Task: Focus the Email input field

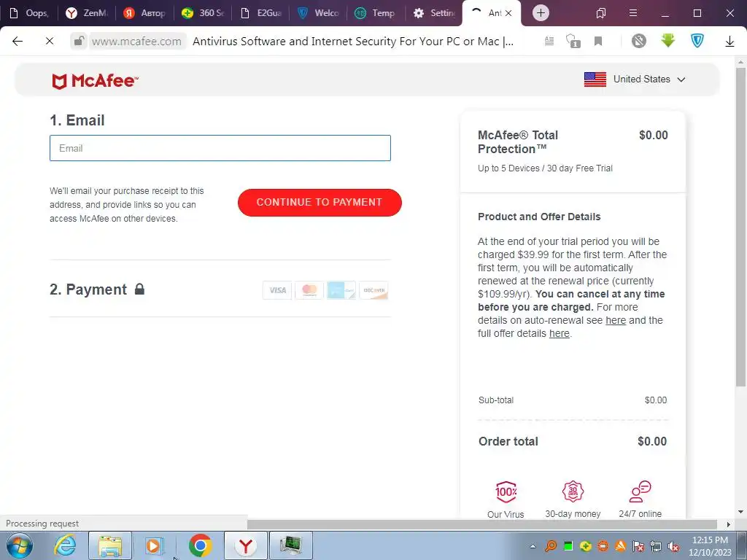Action: click(220, 148)
